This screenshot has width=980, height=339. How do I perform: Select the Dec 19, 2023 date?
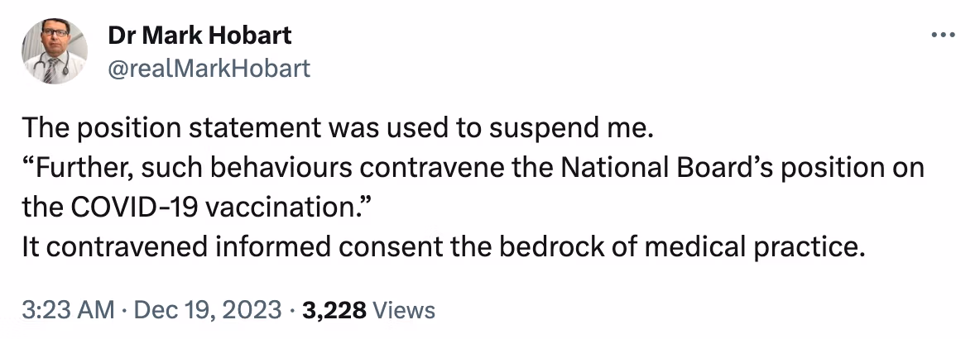pyautogui.click(x=208, y=310)
